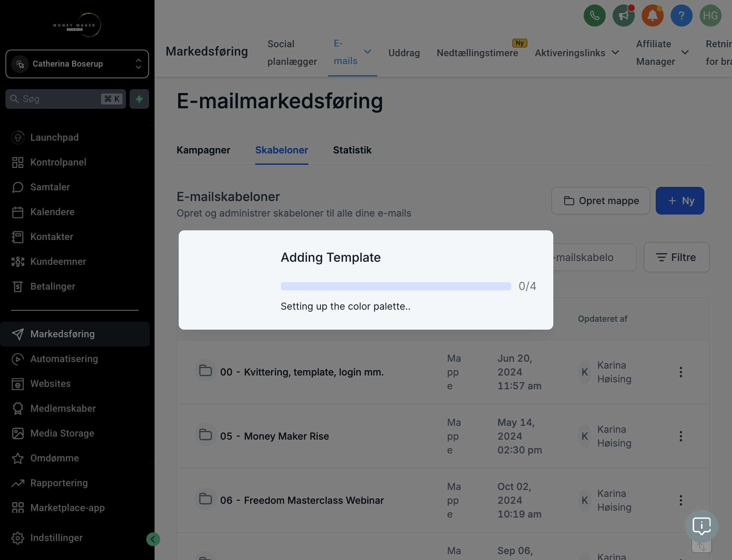Open options for Freedom Masterclass Webinar row
The height and width of the screenshot is (560, 732).
[x=681, y=500]
